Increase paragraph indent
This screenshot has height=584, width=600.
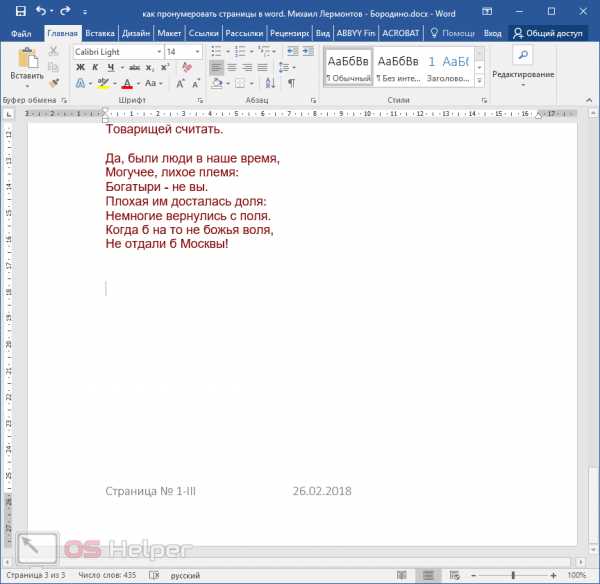coord(308,51)
